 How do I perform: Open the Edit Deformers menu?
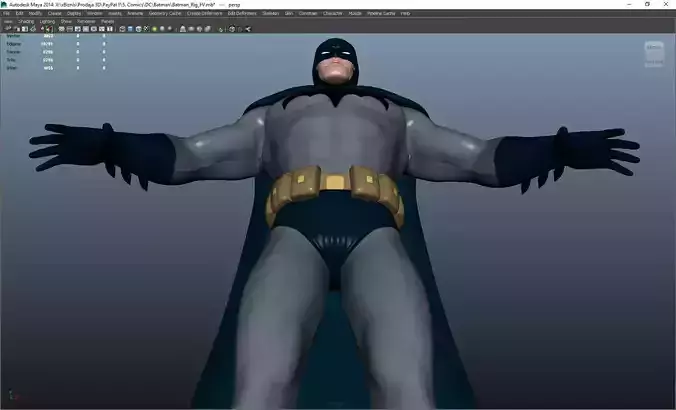pyautogui.click(x=242, y=13)
